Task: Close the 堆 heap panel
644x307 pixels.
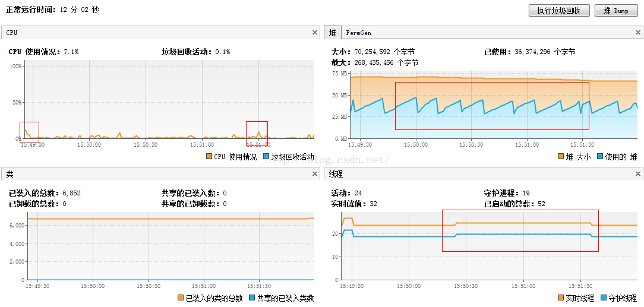Action: (638, 33)
